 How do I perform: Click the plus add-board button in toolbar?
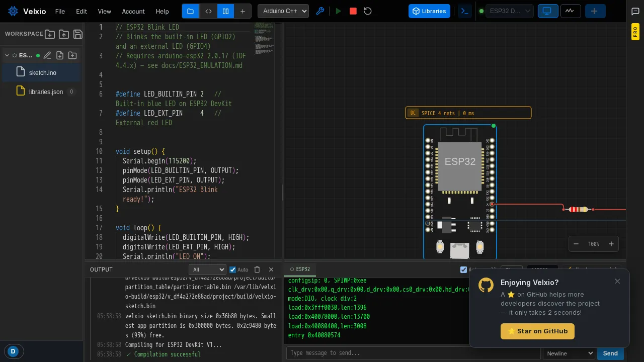pyautogui.click(x=595, y=11)
